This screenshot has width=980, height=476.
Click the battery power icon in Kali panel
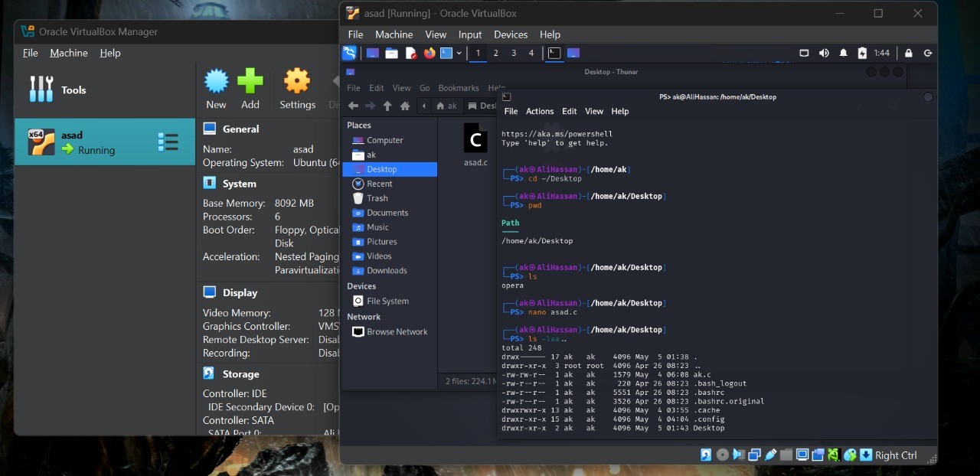862,53
